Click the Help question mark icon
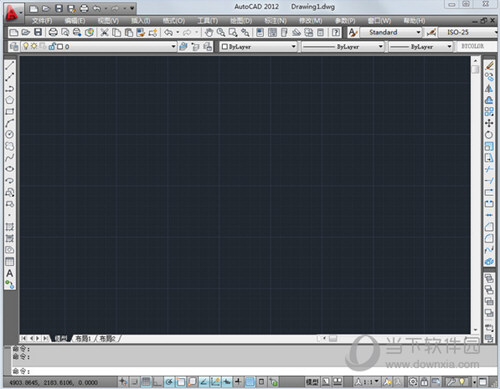500x389 pixels. (x=336, y=32)
